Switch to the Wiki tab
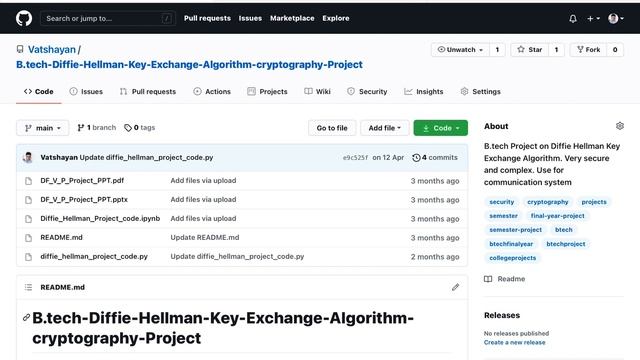This screenshot has height=360, width=640. [318, 91]
